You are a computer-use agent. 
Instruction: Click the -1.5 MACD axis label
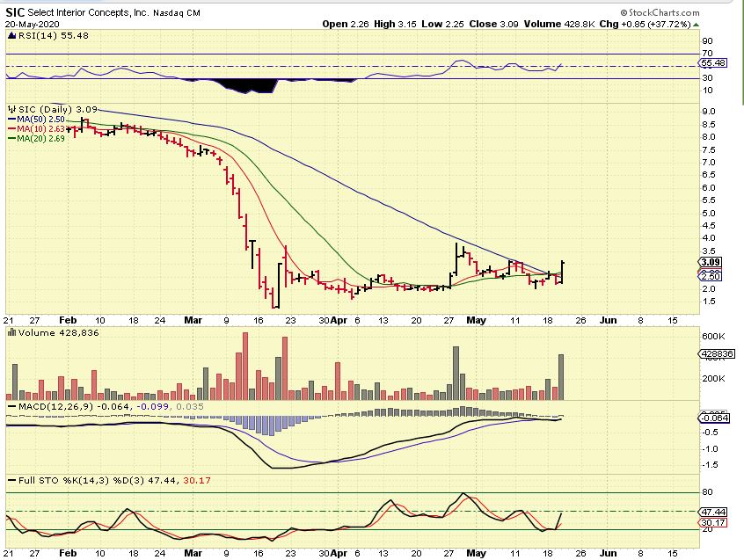(x=710, y=465)
